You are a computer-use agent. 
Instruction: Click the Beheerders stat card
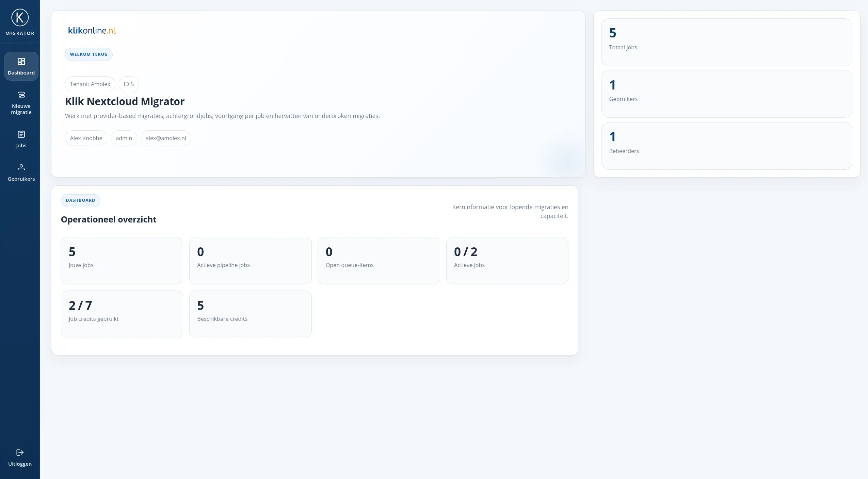coord(726,146)
